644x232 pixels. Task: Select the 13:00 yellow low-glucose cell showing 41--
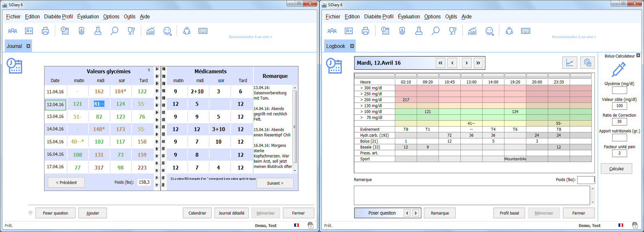click(x=471, y=123)
